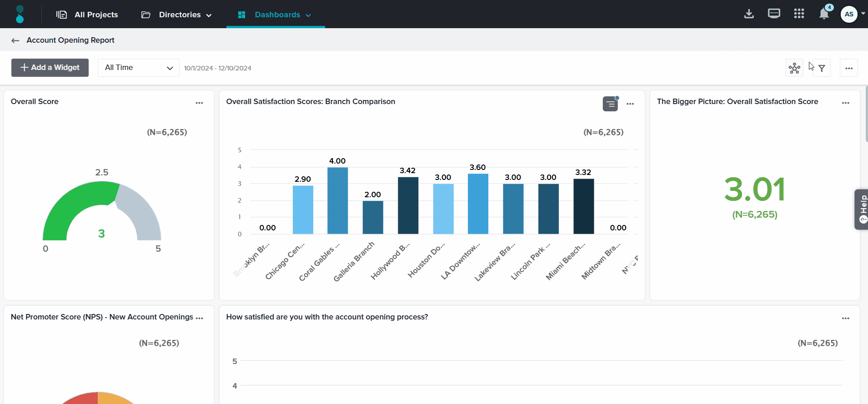Click the download icon in top bar
Viewport: 868px width, 404px height.
pyautogui.click(x=749, y=14)
